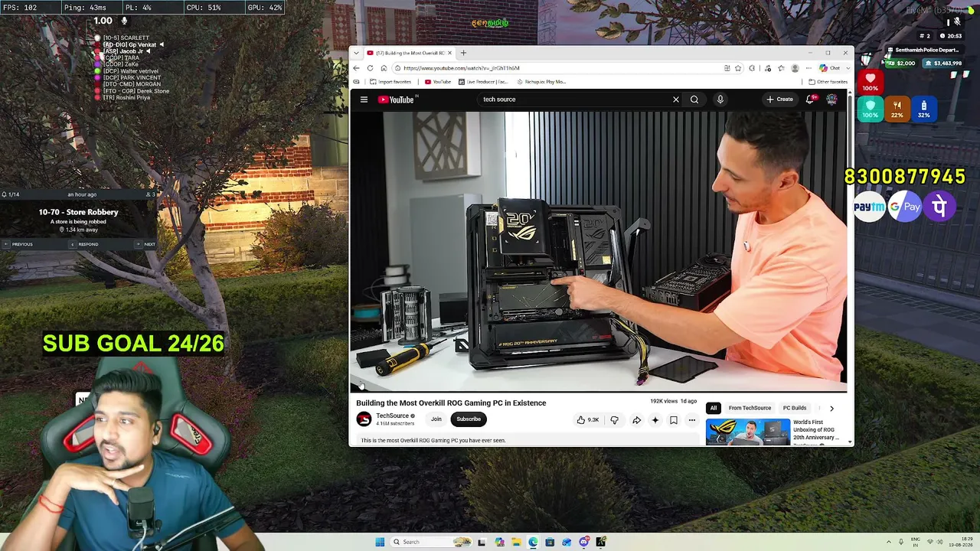980x551 pixels.
Task: Show hidden system tray icons
Action: (x=889, y=542)
